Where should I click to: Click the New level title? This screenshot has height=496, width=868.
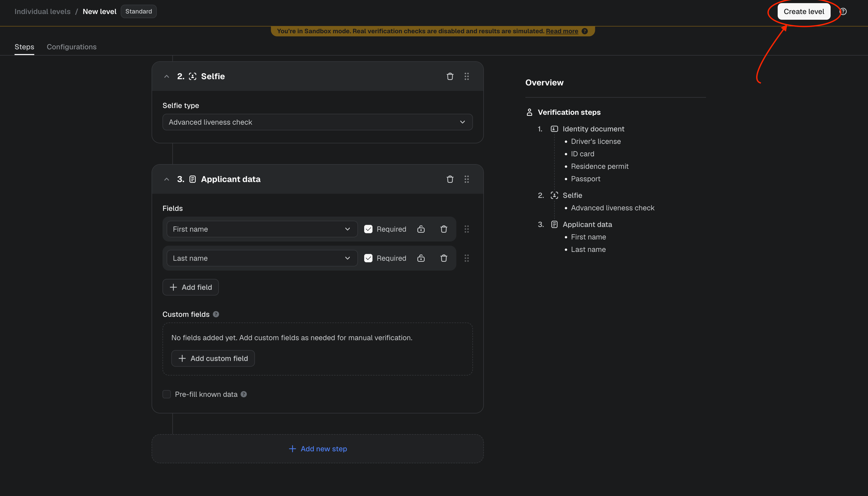pos(99,12)
